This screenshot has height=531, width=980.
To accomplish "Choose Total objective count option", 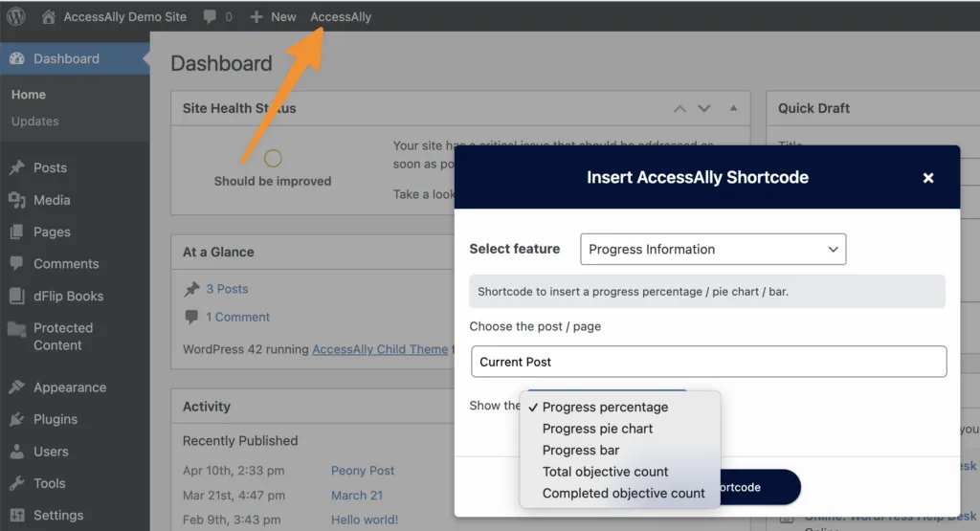I will point(605,472).
